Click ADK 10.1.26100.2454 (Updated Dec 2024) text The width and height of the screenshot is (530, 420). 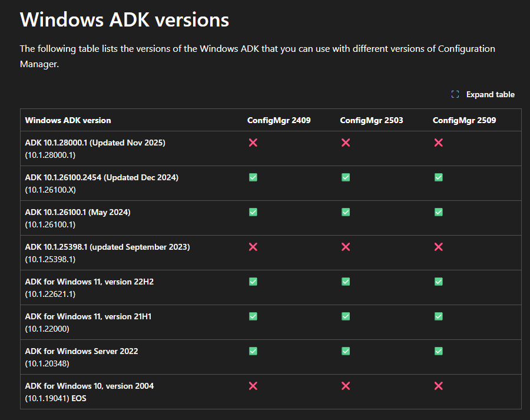pyautogui.click(x=102, y=177)
